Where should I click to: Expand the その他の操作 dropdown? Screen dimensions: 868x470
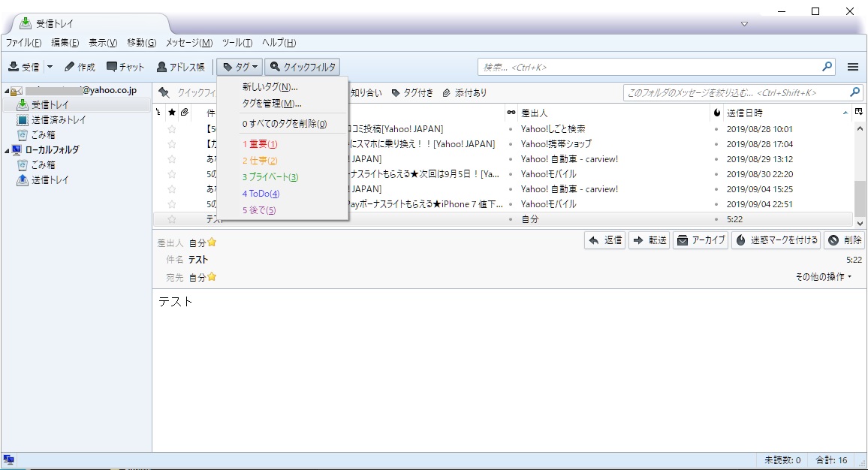pyautogui.click(x=824, y=277)
